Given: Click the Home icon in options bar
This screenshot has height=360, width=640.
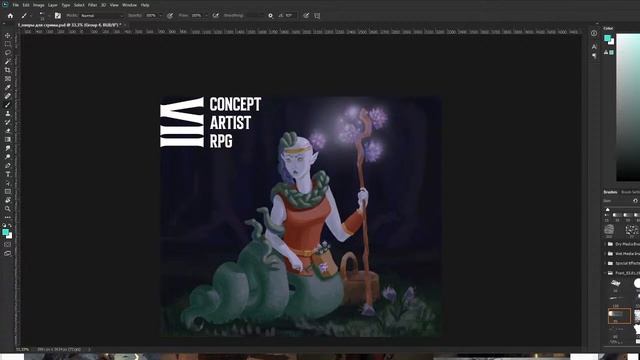Looking at the screenshot, I should (x=10, y=16).
